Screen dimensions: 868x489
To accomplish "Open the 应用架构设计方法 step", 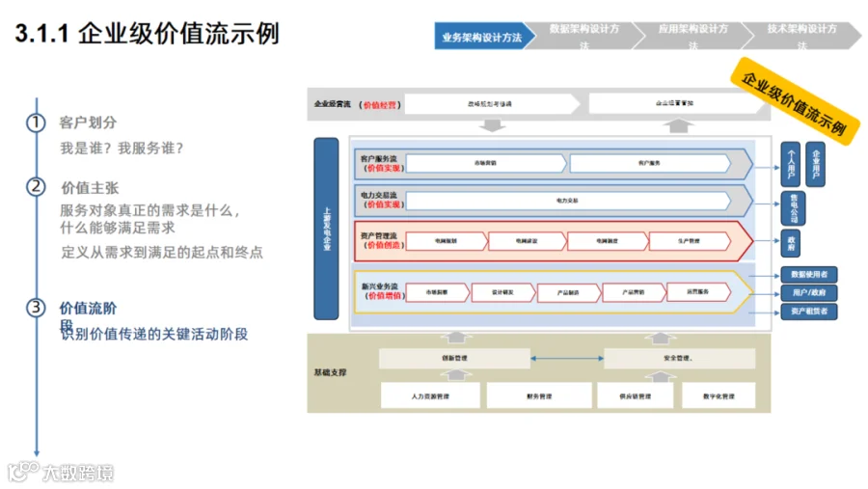I will tap(693, 37).
